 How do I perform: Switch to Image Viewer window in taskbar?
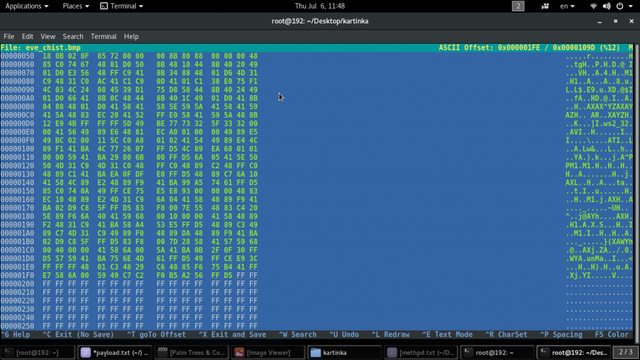tap(269, 352)
